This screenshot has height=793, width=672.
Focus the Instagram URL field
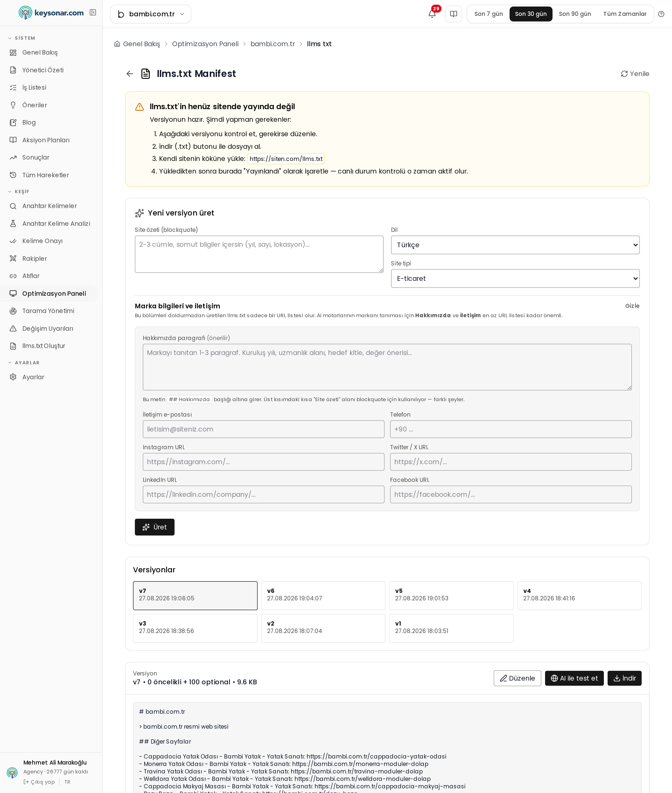coord(264,462)
